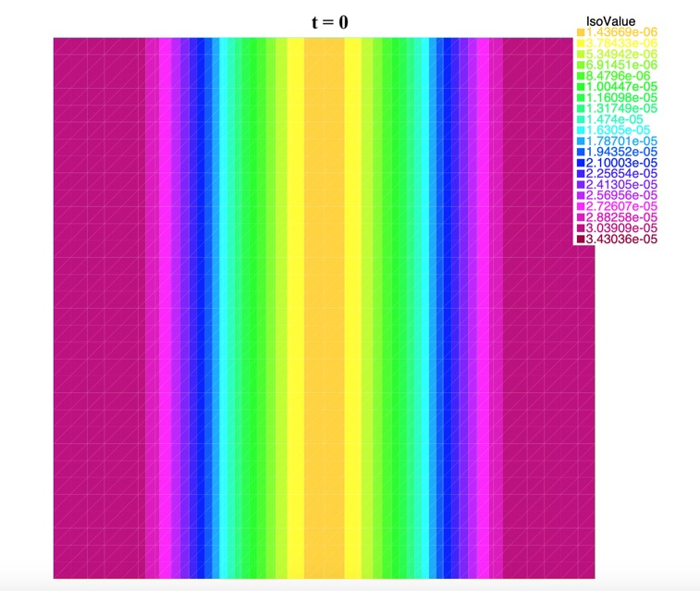
Task: Click the legend value "2.56956e-05"
Action: [621, 195]
